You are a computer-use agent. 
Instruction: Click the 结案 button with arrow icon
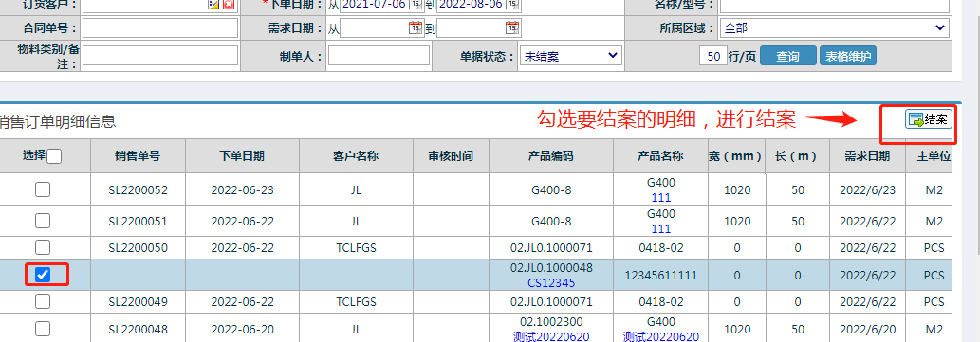(x=929, y=119)
